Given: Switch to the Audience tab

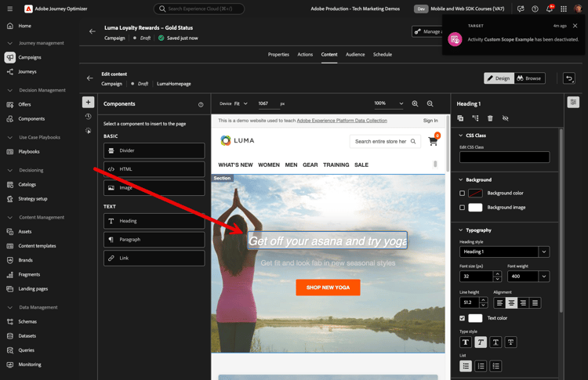Looking at the screenshot, I should [x=355, y=55].
